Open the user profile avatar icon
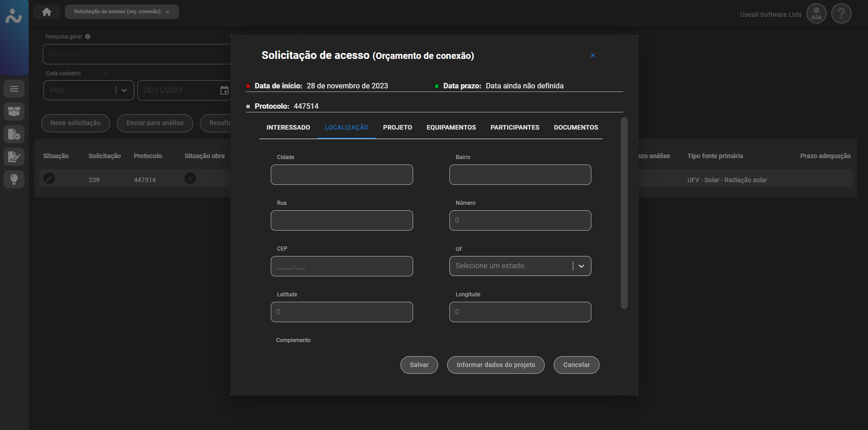Image resolution: width=868 pixels, height=430 pixels. pyautogui.click(x=816, y=14)
